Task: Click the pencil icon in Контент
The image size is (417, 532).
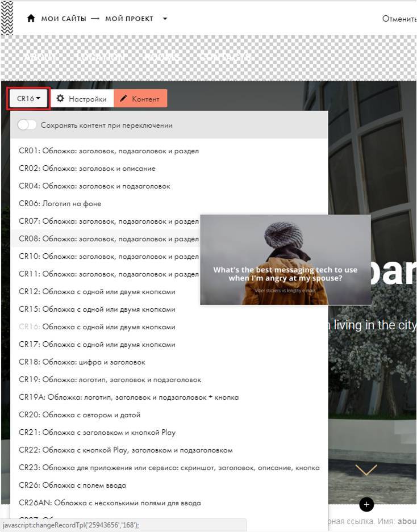Action: click(x=123, y=99)
